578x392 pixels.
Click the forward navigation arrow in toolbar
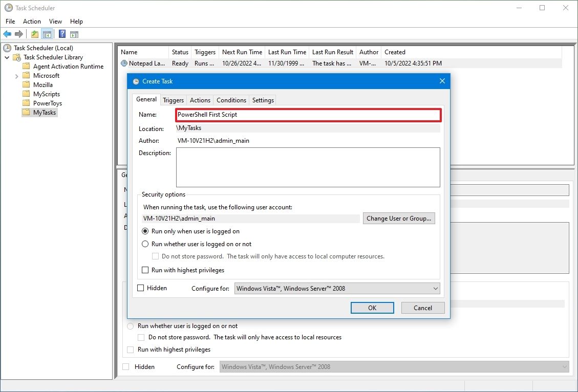click(19, 34)
